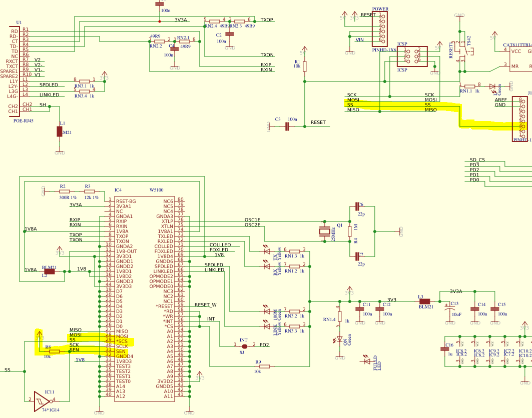The width and height of the screenshot is (532, 418).
Task: Select the AREF net label
Action: click(501, 99)
